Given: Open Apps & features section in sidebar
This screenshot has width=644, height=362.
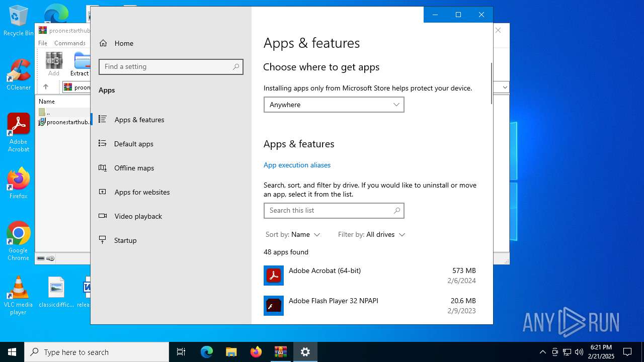Looking at the screenshot, I should (x=171, y=120).
